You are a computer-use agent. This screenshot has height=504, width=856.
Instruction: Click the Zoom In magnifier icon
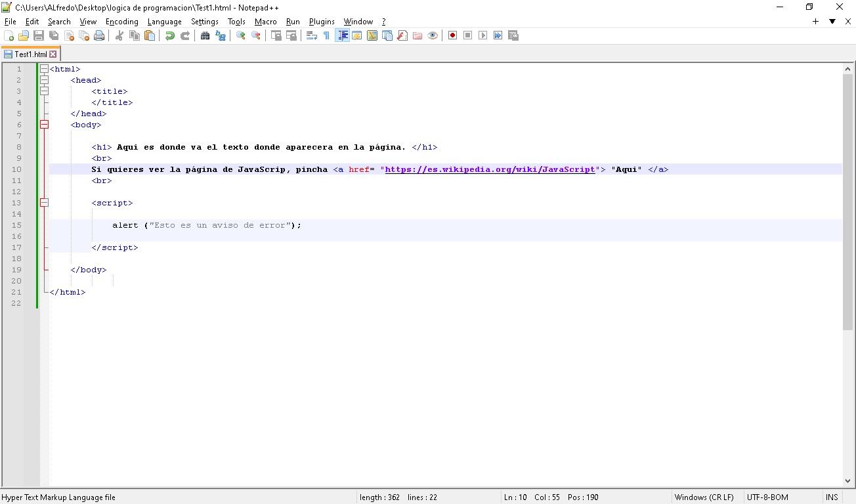click(x=241, y=35)
